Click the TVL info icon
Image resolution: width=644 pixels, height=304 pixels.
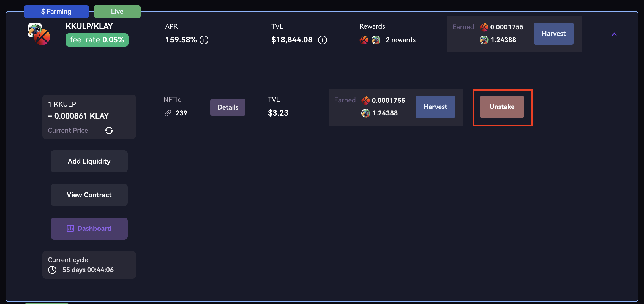323,40
